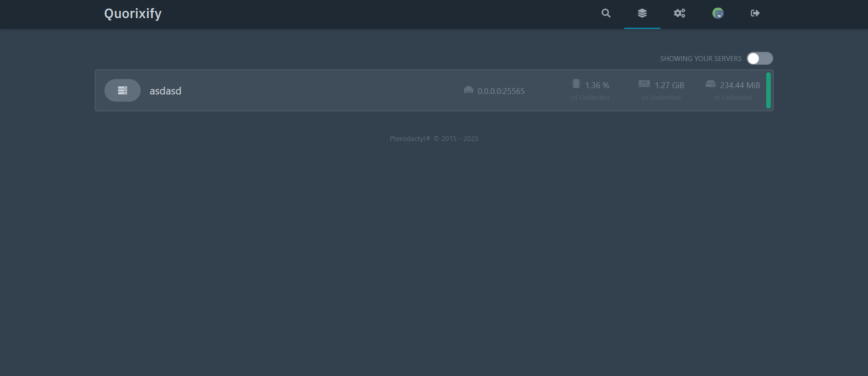Click the green server status bar
Viewport: 868px width, 376px height.
pos(768,90)
